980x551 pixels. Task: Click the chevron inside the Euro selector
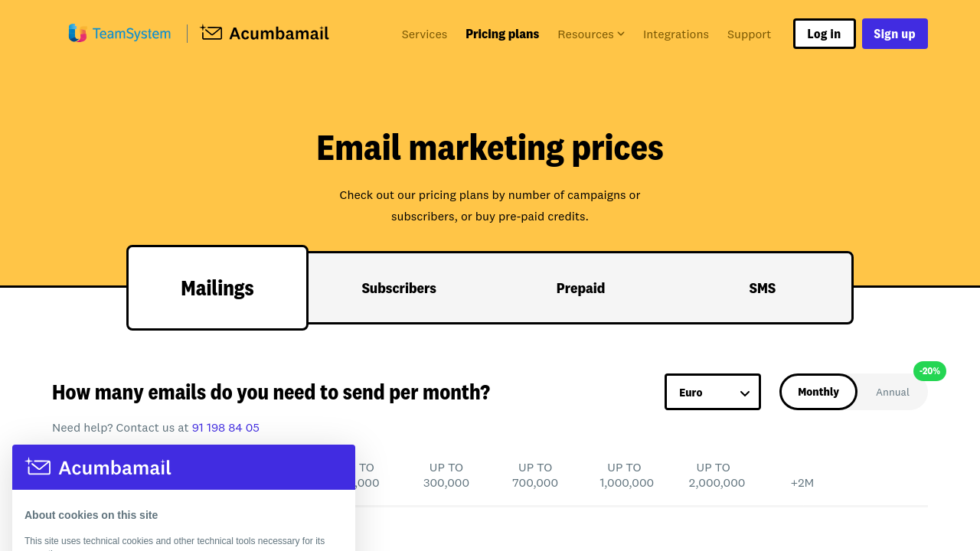743,392
